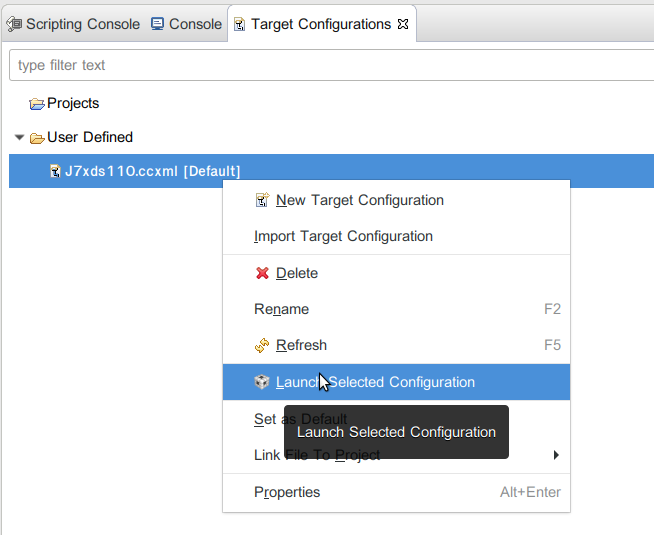
Task: Click the J7xds110.ccxml file icon
Action: [x=55, y=171]
